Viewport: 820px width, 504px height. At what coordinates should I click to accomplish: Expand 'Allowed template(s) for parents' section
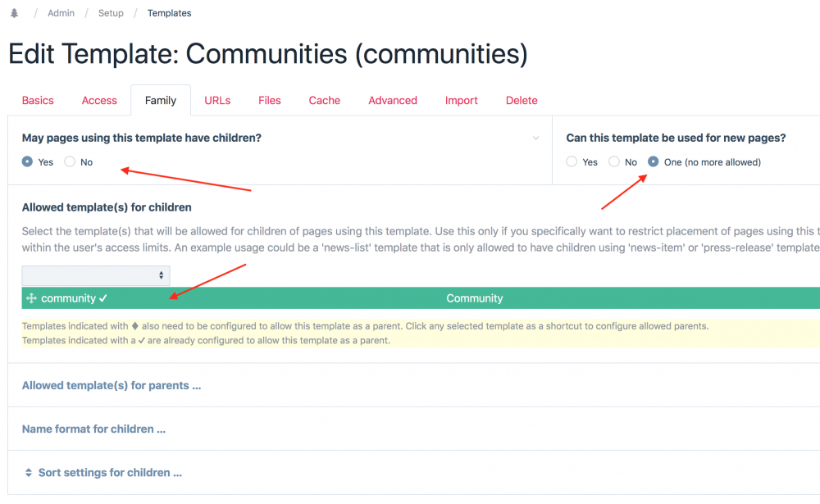point(112,385)
